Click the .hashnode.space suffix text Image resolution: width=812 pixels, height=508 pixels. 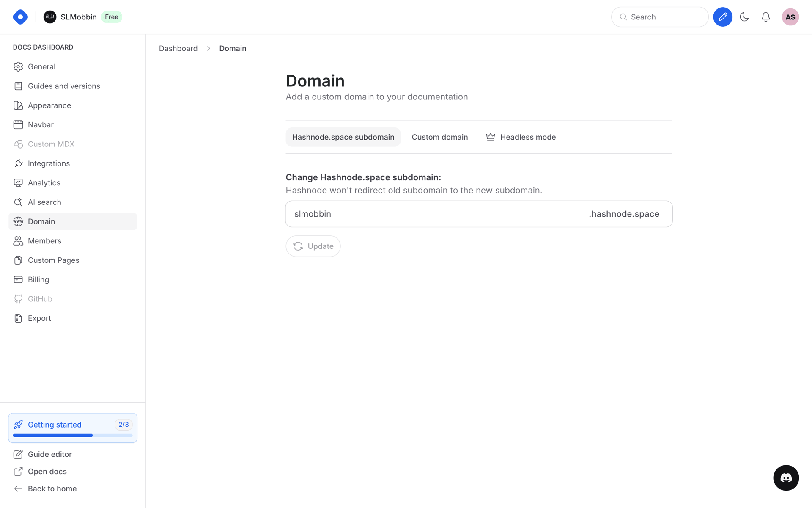(x=624, y=214)
